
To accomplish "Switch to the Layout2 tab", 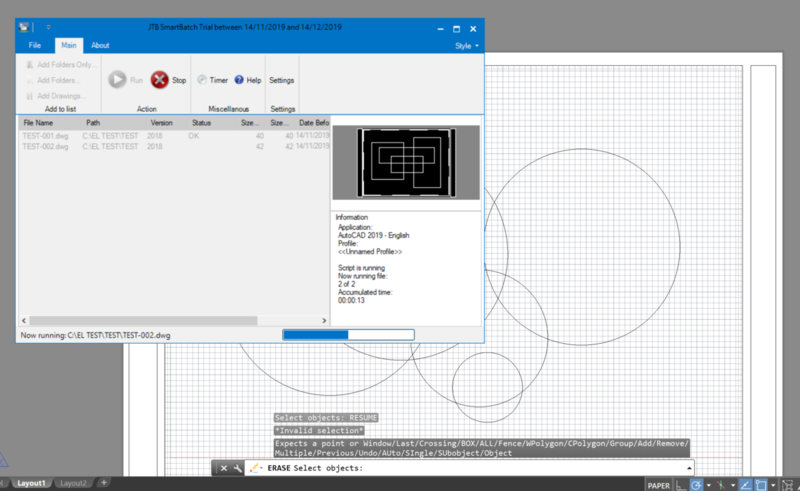I will (x=73, y=484).
